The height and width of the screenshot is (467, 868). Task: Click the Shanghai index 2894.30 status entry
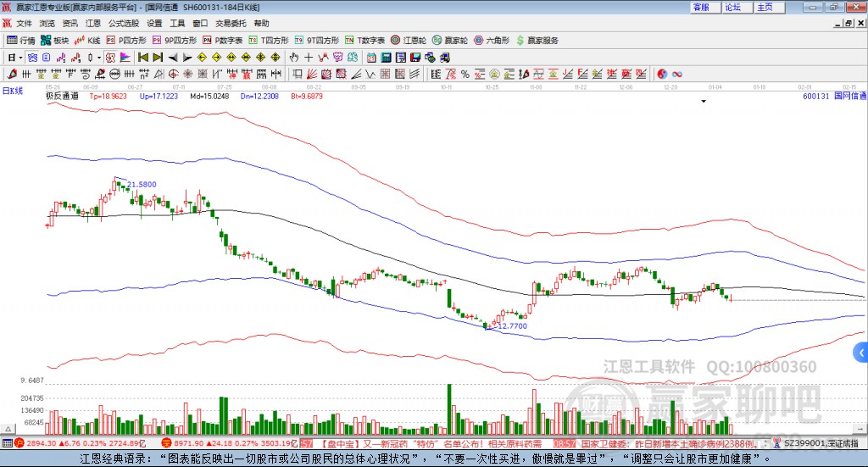[x=81, y=444]
